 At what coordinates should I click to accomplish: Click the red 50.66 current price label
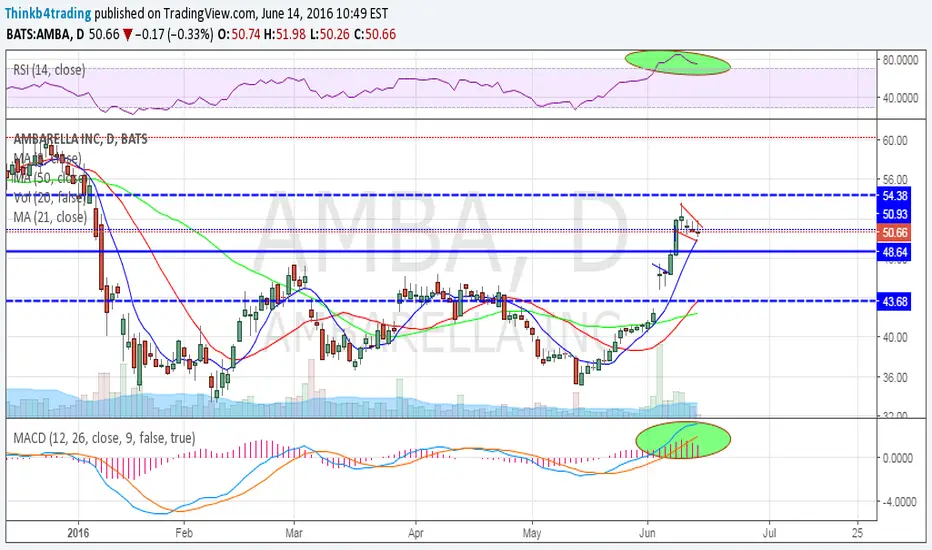(895, 232)
